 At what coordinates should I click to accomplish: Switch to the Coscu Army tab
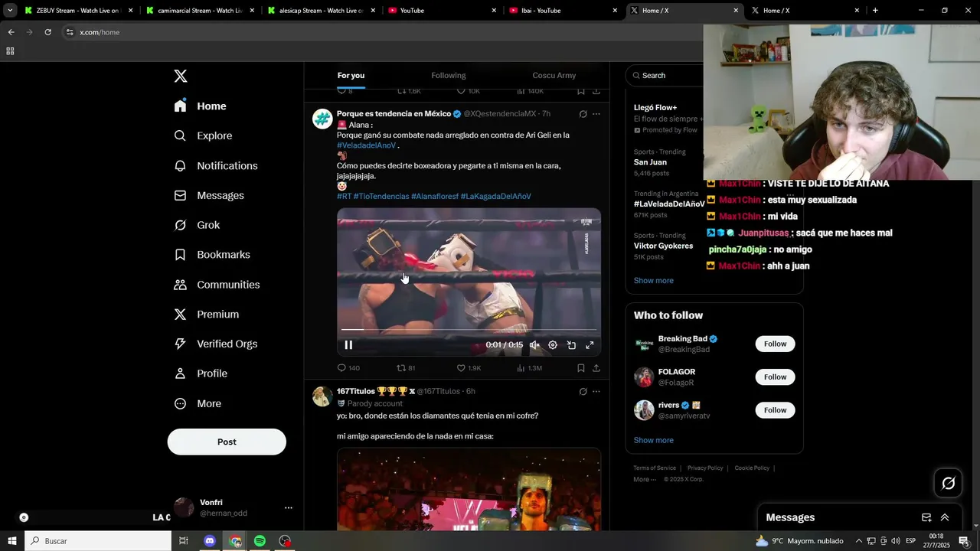[554, 75]
